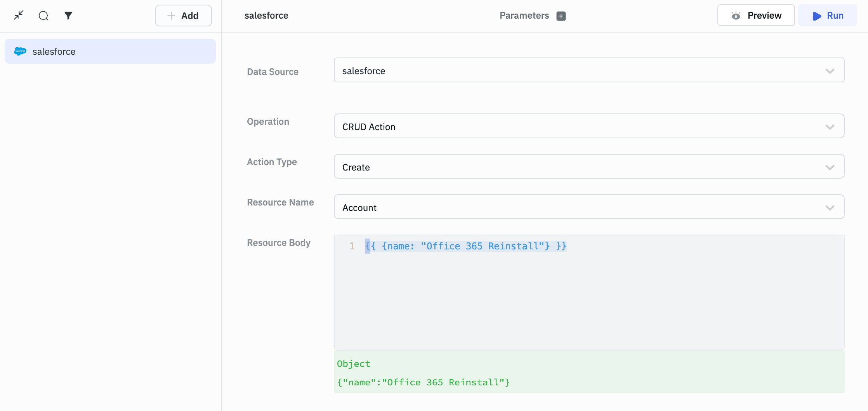This screenshot has height=411, width=868.
Task: Open the Data Source dropdown
Action: click(589, 70)
